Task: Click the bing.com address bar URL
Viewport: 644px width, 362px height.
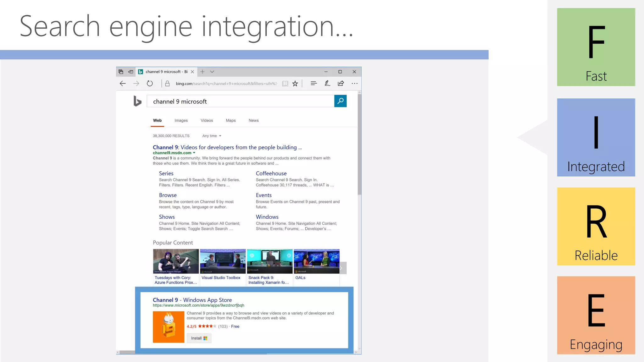Action: point(226,83)
